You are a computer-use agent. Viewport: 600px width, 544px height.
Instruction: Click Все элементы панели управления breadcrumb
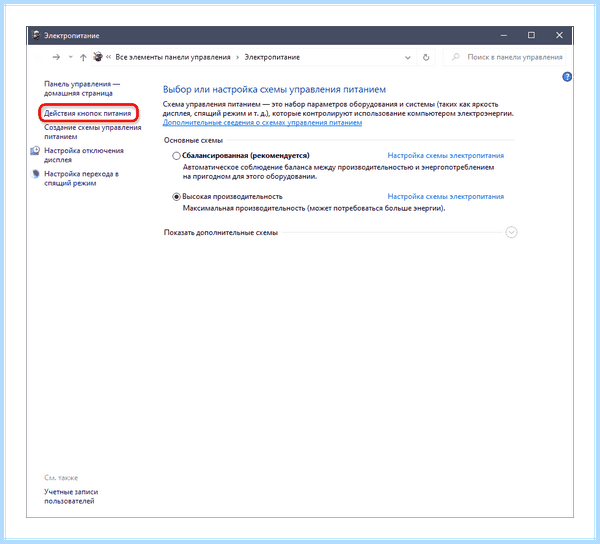(x=173, y=57)
